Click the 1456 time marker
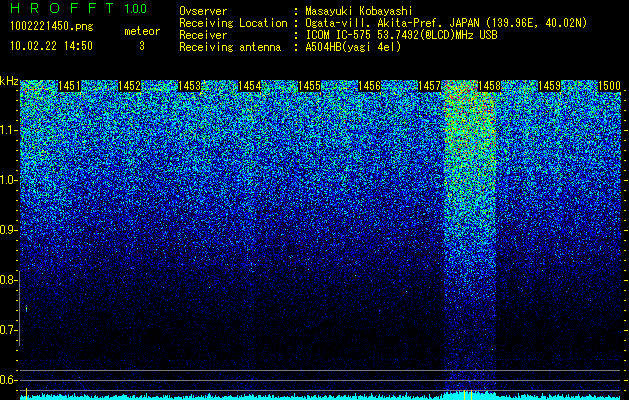The height and width of the screenshot is (400, 629). [369, 86]
